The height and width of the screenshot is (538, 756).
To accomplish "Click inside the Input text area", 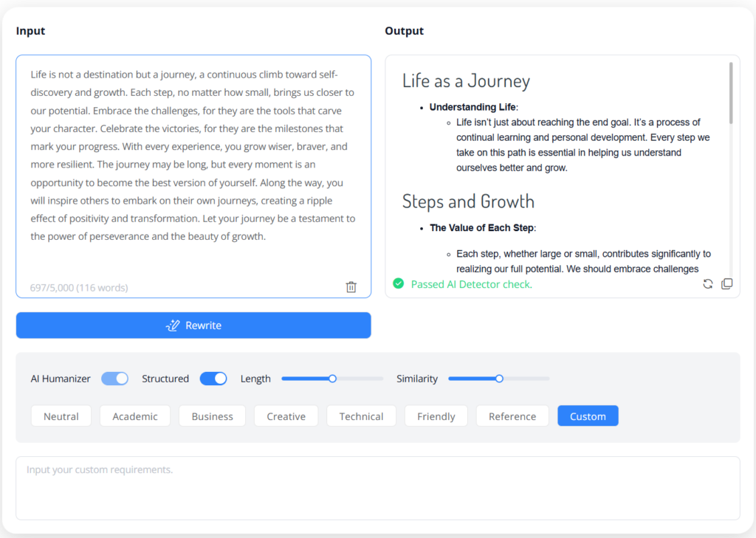I will point(193,162).
